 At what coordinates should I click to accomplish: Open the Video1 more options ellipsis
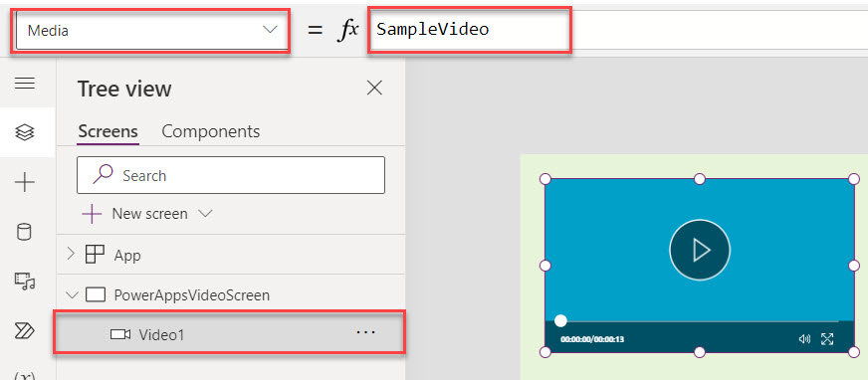366,332
